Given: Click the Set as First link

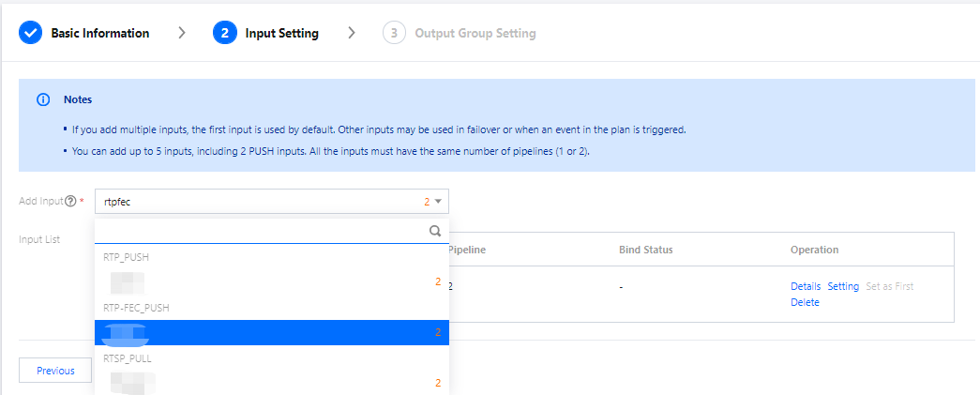Looking at the screenshot, I should [x=889, y=286].
